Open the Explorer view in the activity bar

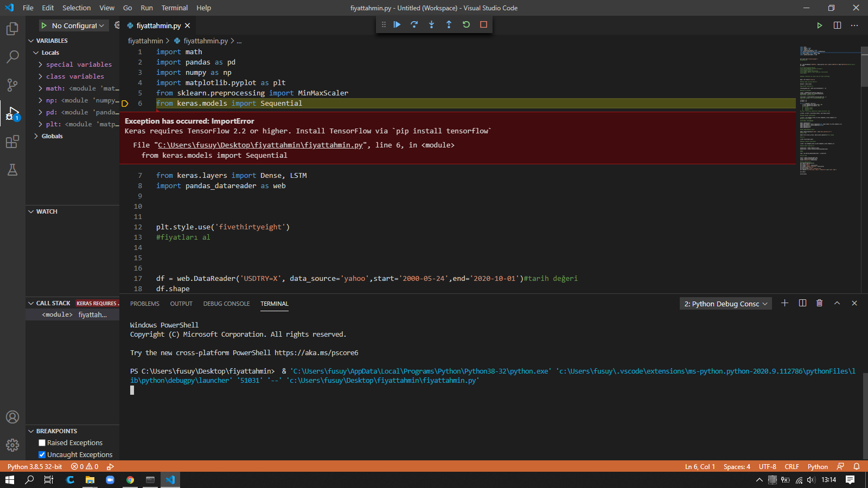click(12, 29)
